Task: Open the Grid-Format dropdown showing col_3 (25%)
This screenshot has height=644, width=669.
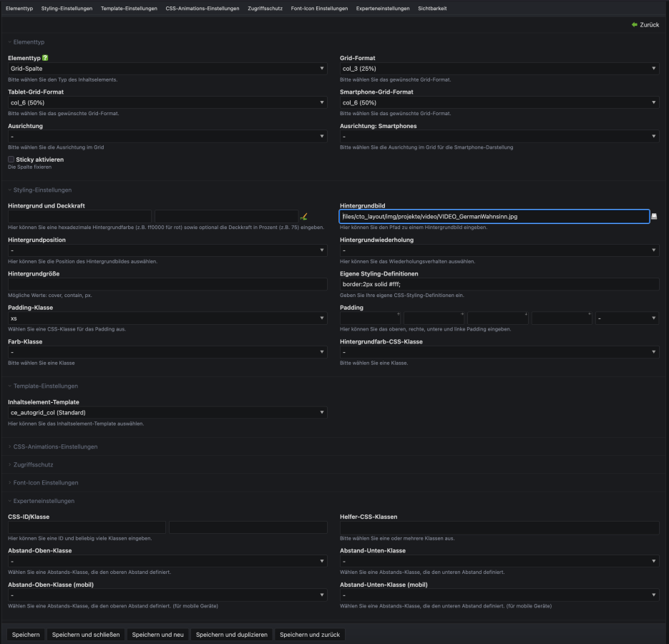Action: tap(499, 69)
